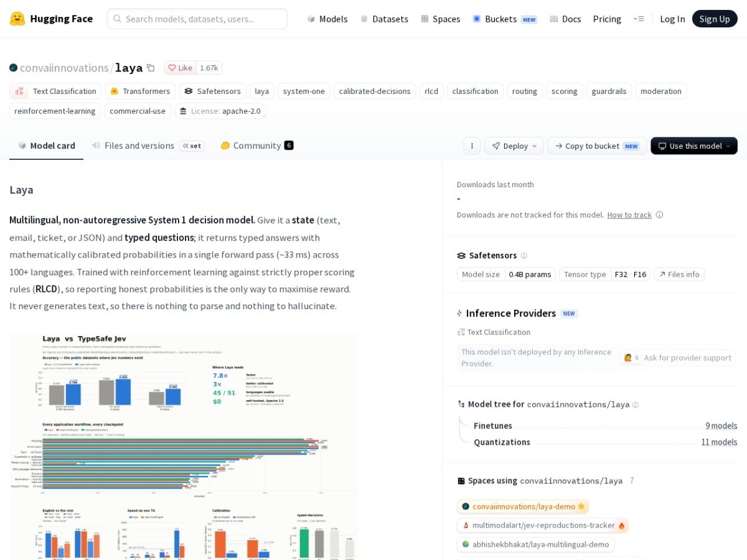The image size is (747, 560).
Task: Focus the search models input field
Action: (197, 19)
